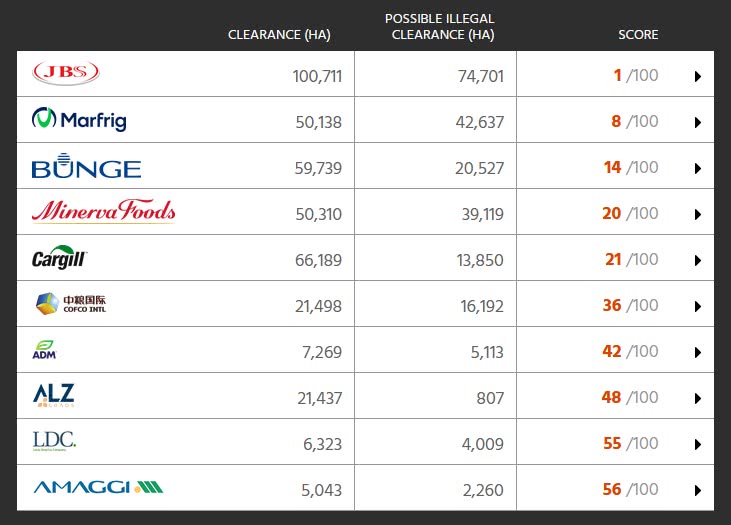Screen dimensions: 731x525
Task: Expand the Amaggi row arrow
Action: (x=697, y=490)
